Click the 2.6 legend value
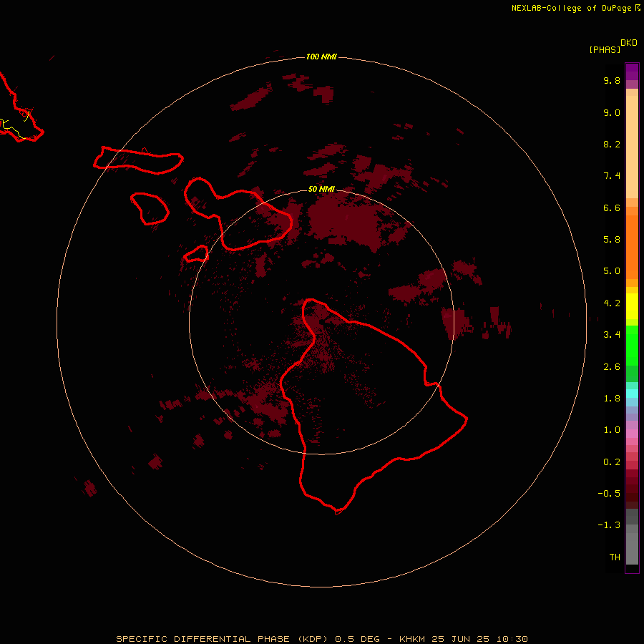 [612, 367]
